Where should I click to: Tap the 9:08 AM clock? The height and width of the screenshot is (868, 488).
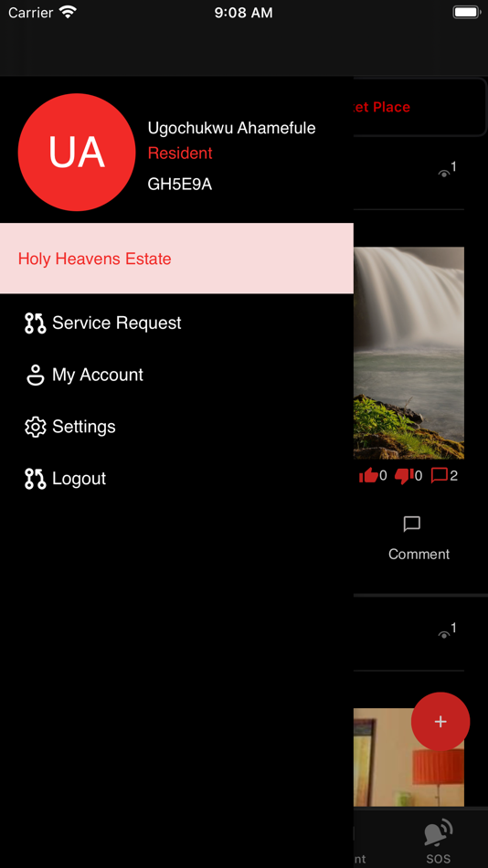pyautogui.click(x=244, y=13)
